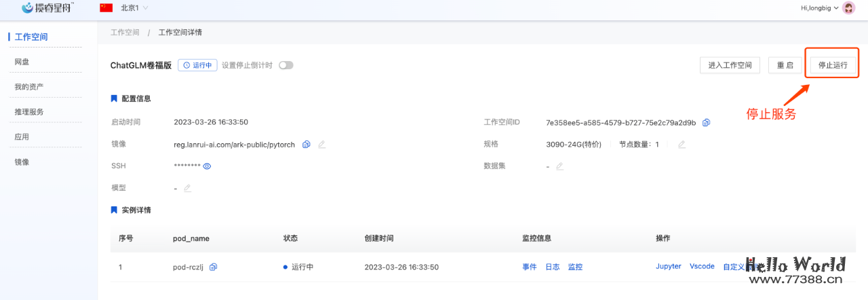This screenshot has height=300, width=868.
Task: Edit the 规格 node count
Action: pos(682,144)
